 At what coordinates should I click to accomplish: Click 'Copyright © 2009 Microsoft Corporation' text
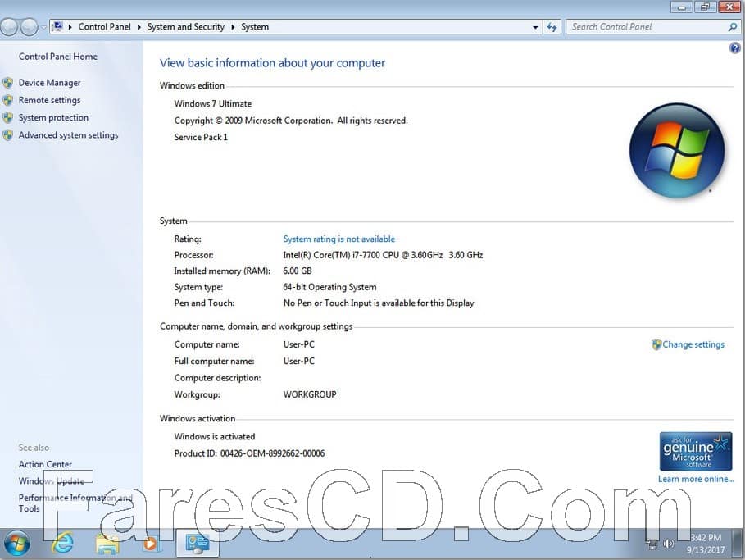[x=253, y=121]
